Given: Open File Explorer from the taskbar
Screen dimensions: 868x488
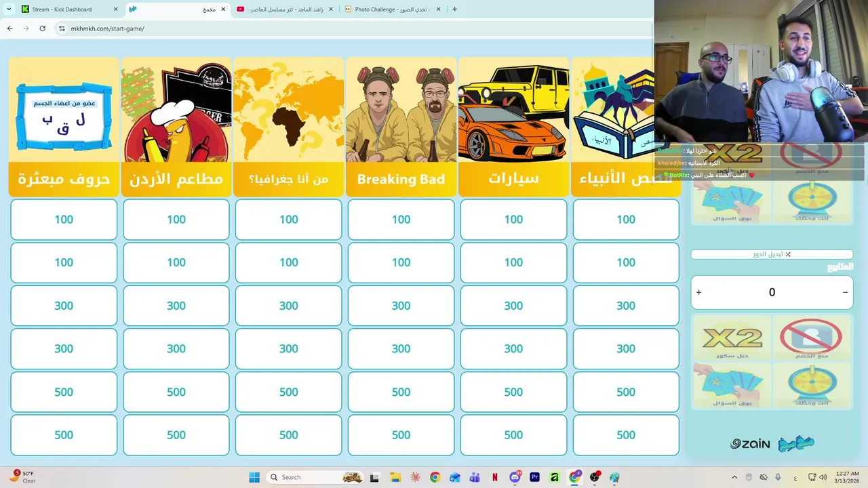Looking at the screenshot, I should (x=395, y=477).
